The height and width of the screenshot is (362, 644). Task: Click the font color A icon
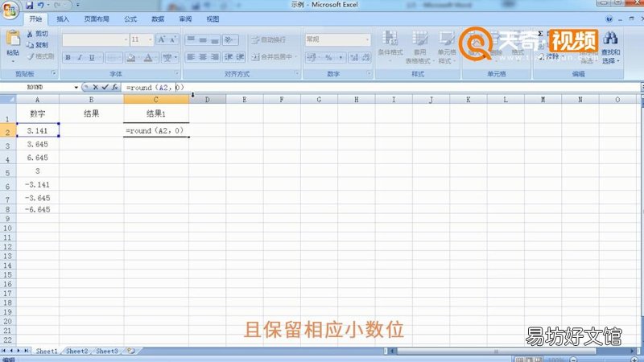[148, 57]
